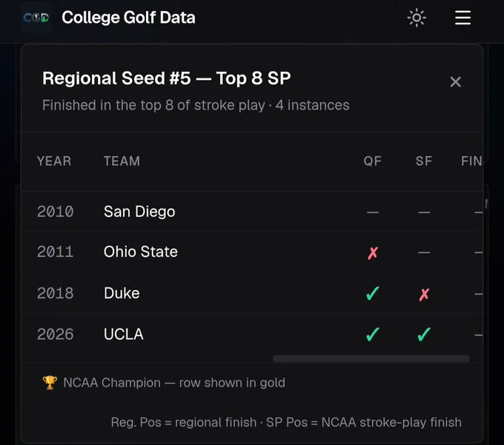Select the San Diego team row
The image size is (504, 445).
point(252,212)
